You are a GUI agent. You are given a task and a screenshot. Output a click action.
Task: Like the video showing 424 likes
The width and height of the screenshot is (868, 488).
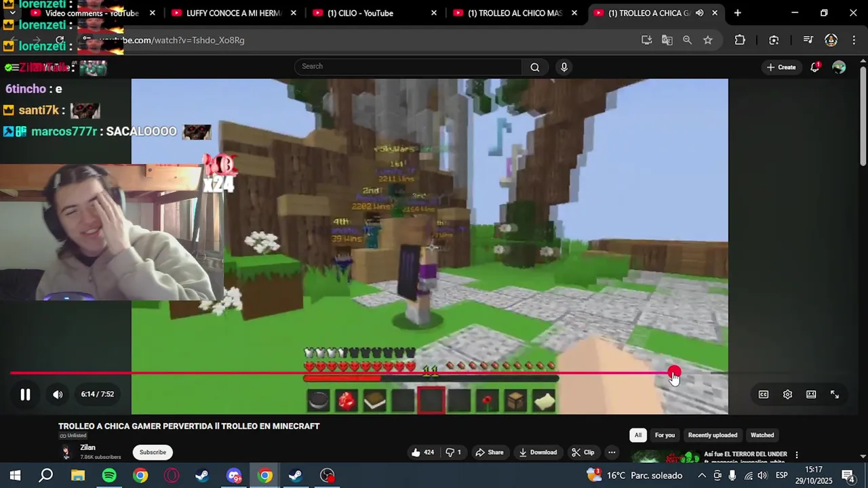422,452
